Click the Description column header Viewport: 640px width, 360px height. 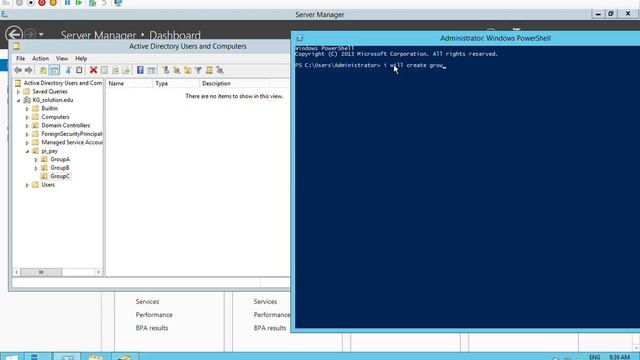tap(234, 83)
